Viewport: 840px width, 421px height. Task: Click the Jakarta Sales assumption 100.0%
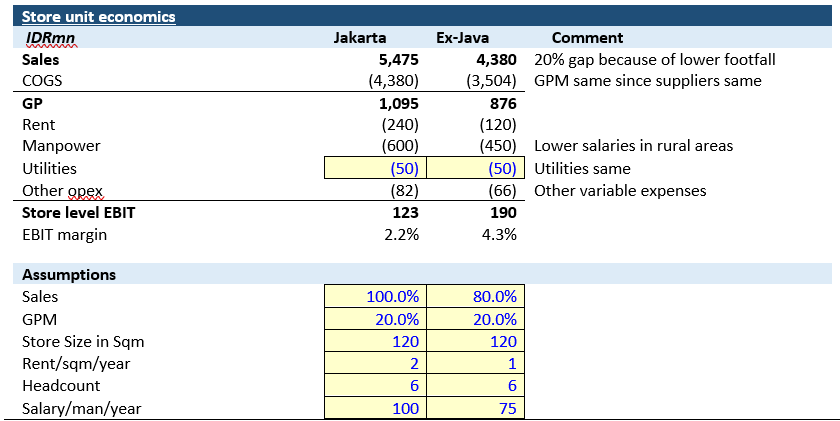coord(376,296)
